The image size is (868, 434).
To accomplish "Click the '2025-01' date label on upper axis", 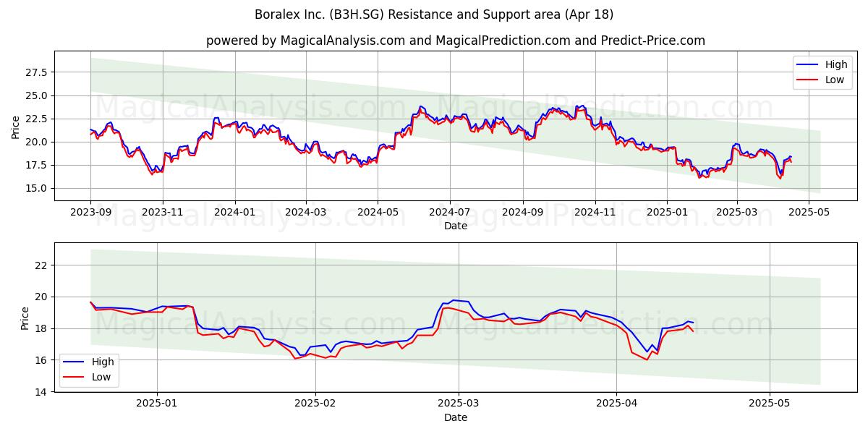I will coord(666,213).
